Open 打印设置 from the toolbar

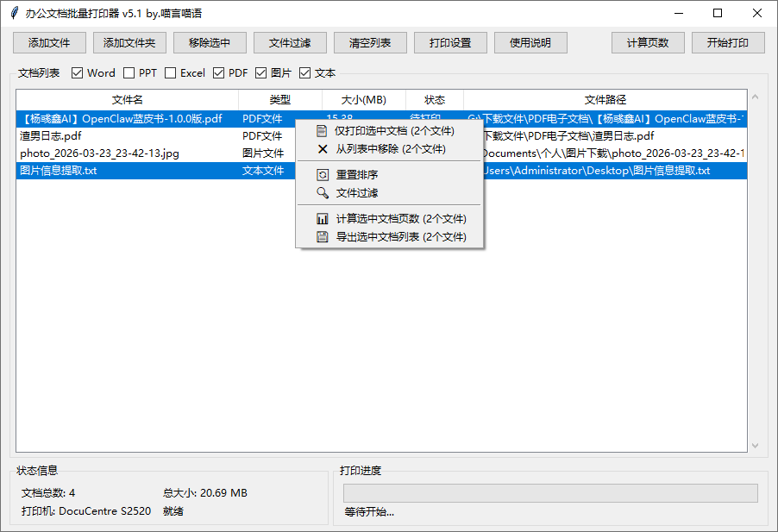coord(450,43)
